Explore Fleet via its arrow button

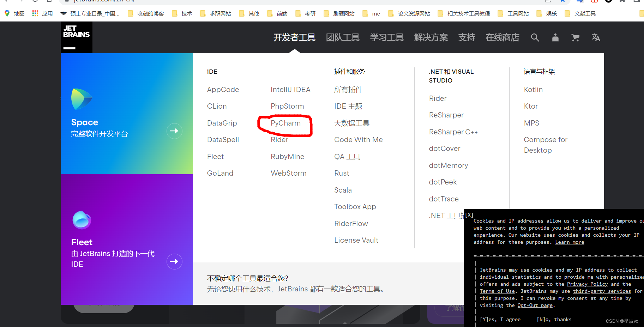174,261
